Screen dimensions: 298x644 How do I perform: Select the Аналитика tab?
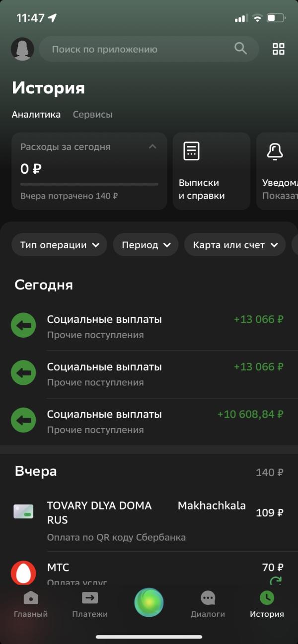tap(36, 115)
